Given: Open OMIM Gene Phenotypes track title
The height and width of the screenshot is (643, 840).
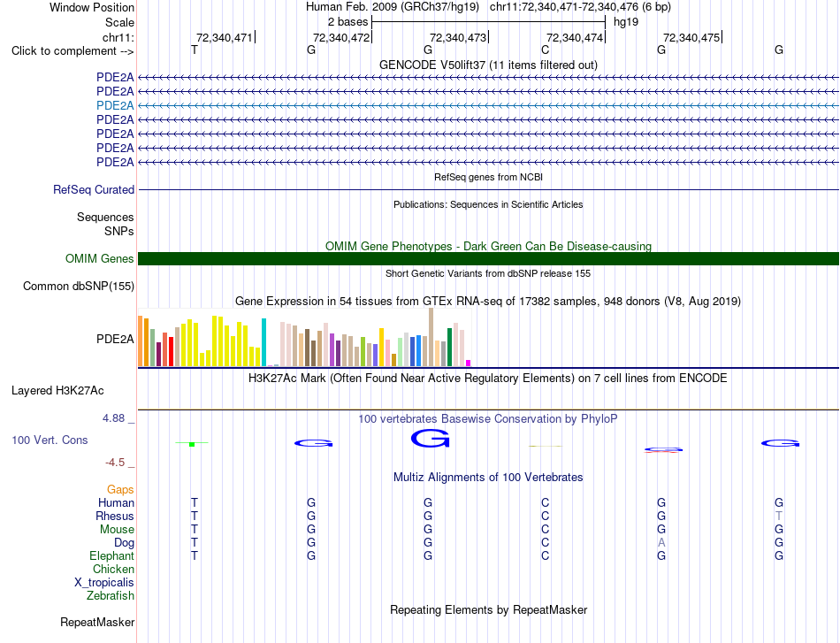Looking at the screenshot, I should 488,246.
